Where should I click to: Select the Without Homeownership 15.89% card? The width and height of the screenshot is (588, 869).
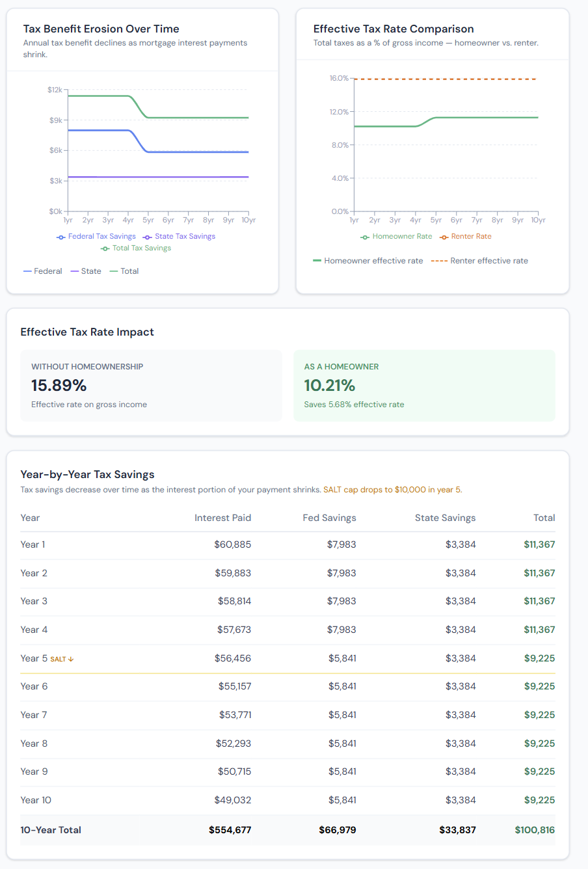click(151, 386)
